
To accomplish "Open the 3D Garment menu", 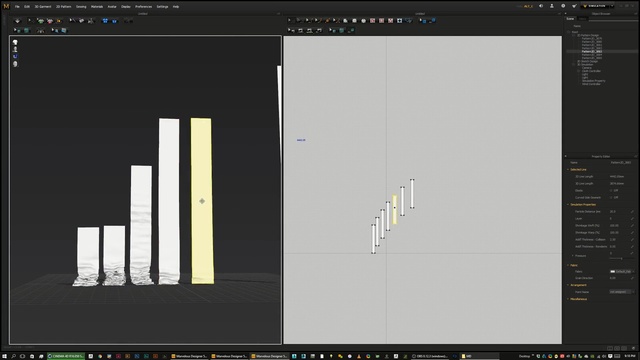I will tap(43, 7).
